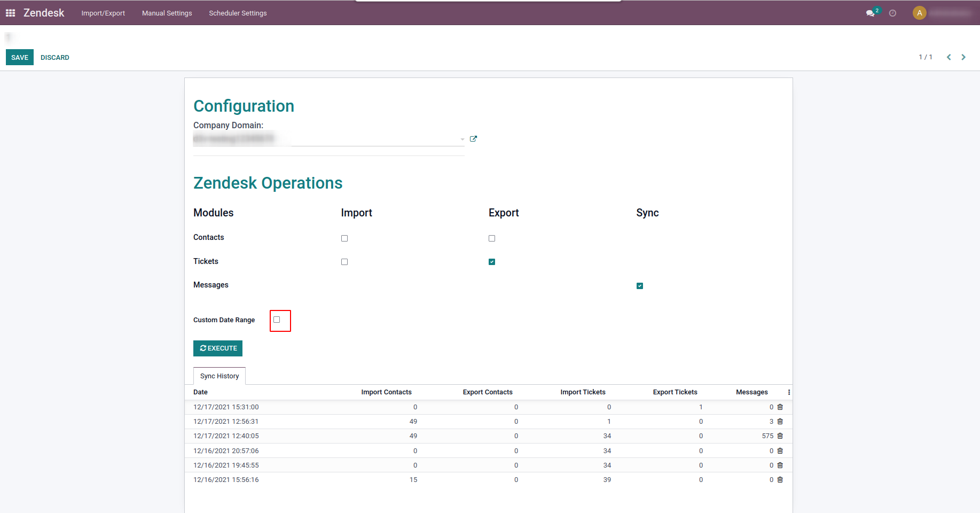Delete the 12/16/2021 15:56:16 sync row
This screenshot has width=980, height=513.
click(x=780, y=480)
